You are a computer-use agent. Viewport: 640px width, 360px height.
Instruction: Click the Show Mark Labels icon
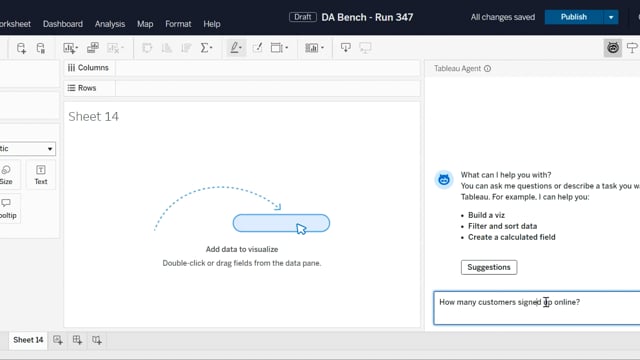point(257,48)
